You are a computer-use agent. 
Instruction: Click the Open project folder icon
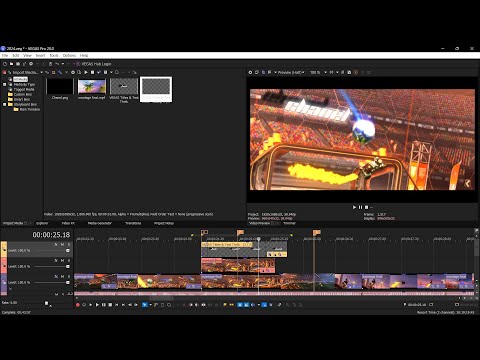(11, 64)
